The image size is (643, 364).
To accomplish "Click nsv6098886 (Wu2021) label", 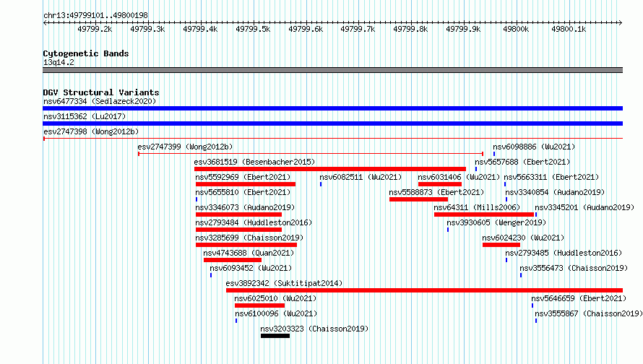I will (534, 147).
